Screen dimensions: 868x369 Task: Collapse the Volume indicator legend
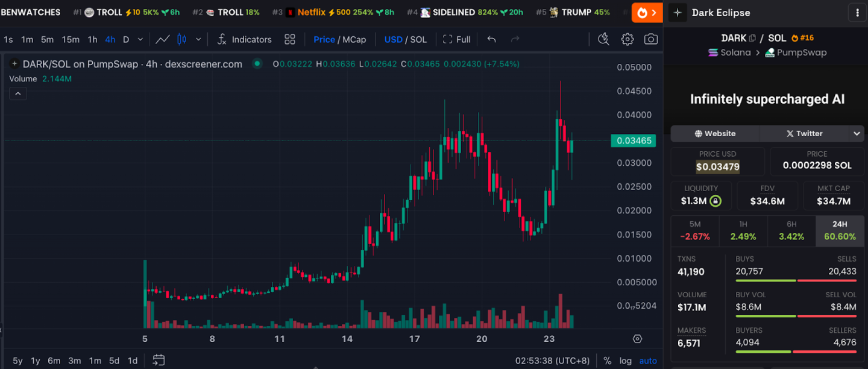point(17,93)
